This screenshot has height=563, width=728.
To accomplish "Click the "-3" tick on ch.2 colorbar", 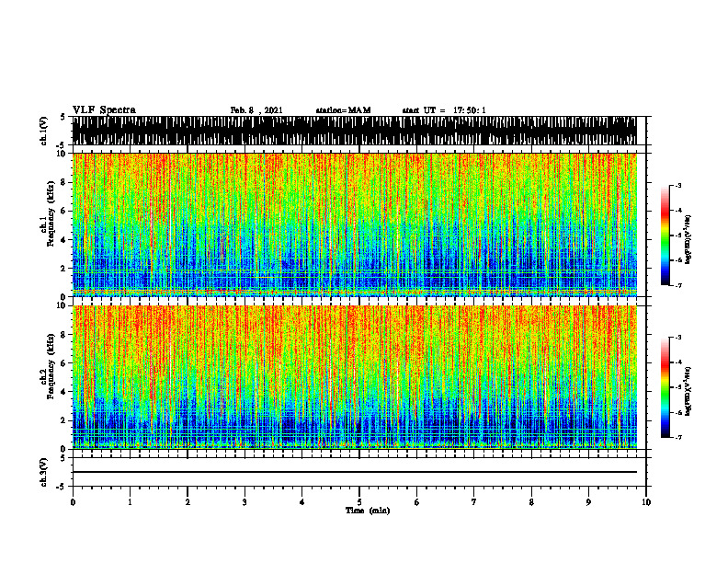I will 678,338.
